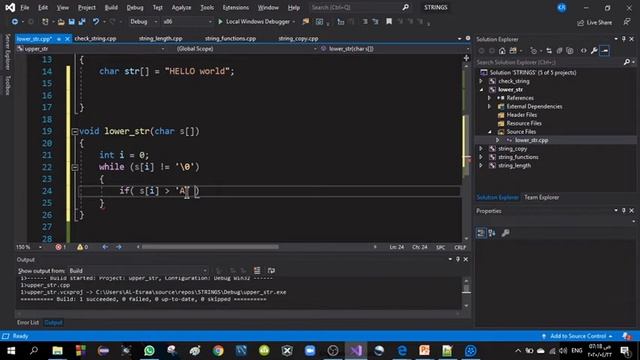Expand the check_string project node

coord(481,81)
